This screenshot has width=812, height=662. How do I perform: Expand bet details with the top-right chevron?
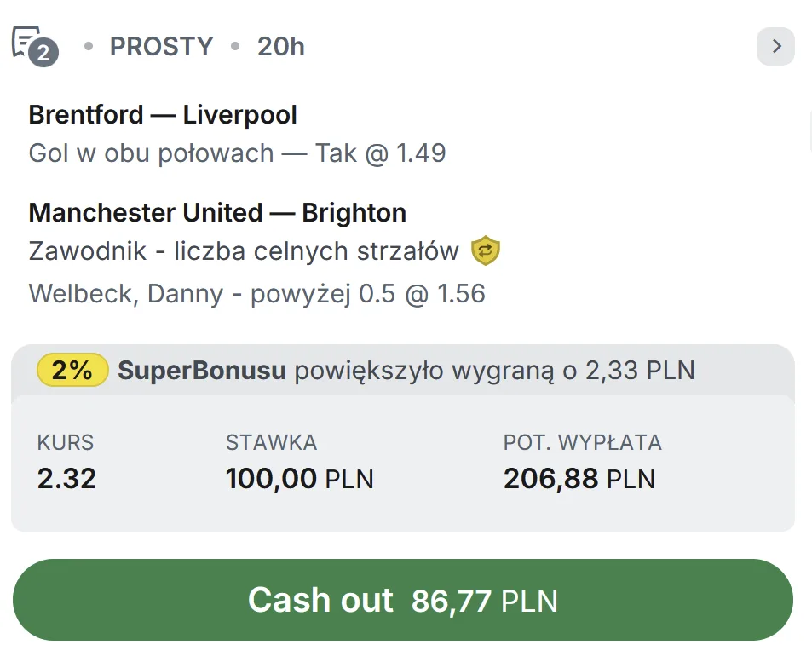tap(775, 47)
